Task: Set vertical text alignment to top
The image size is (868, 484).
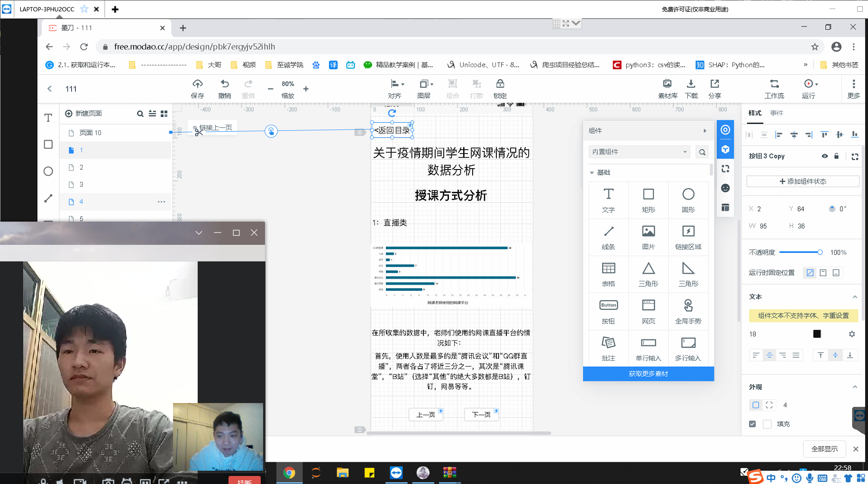Action: click(x=821, y=355)
